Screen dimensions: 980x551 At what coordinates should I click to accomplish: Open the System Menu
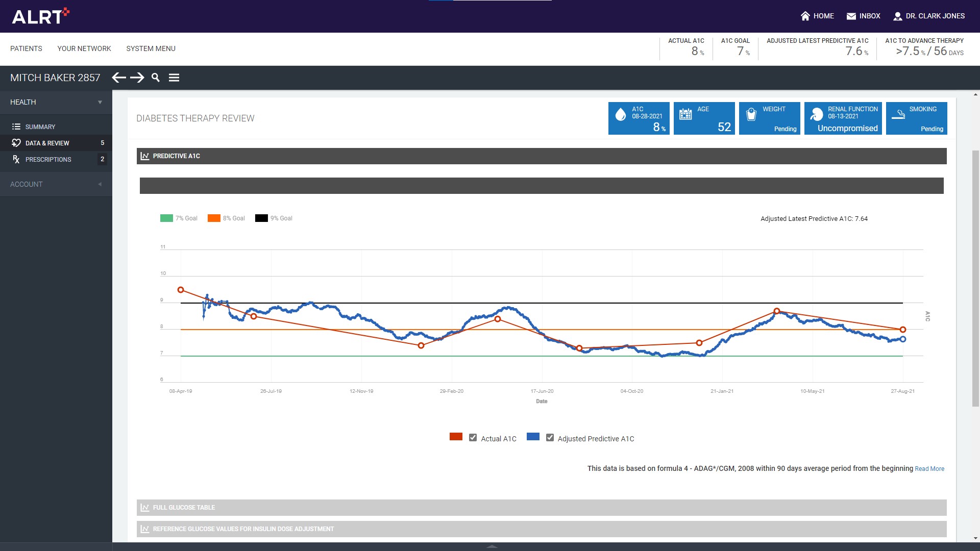151,48
